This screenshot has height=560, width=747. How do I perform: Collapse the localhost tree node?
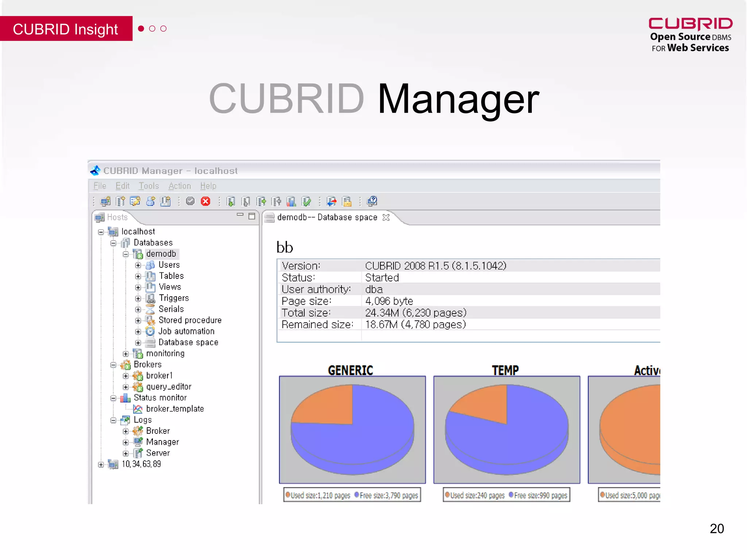(101, 232)
